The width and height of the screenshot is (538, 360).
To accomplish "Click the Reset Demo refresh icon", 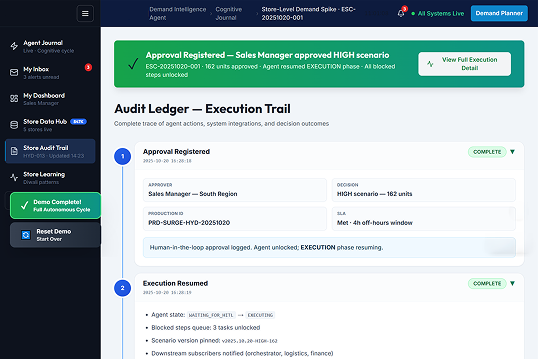I will point(26,235).
